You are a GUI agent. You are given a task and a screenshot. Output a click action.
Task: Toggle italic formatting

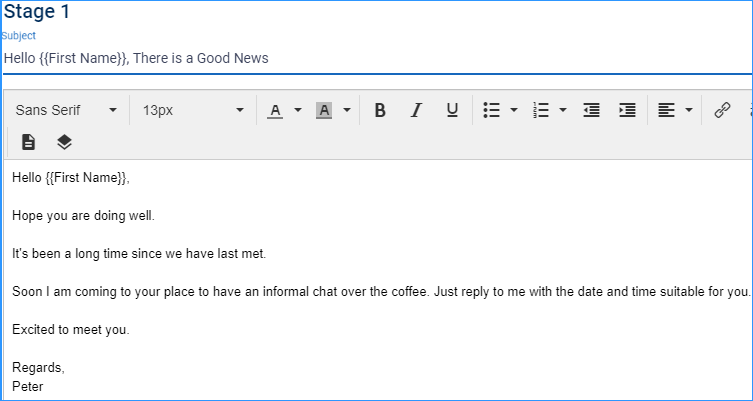416,110
